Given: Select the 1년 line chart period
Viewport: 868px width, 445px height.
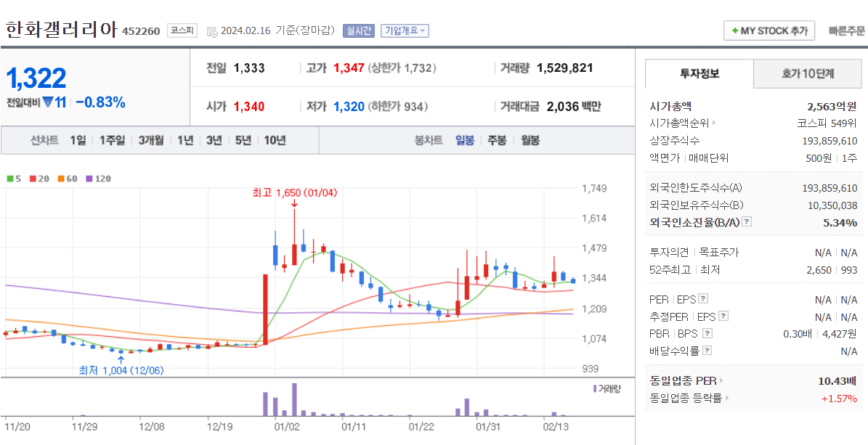Looking at the screenshot, I should point(185,140).
